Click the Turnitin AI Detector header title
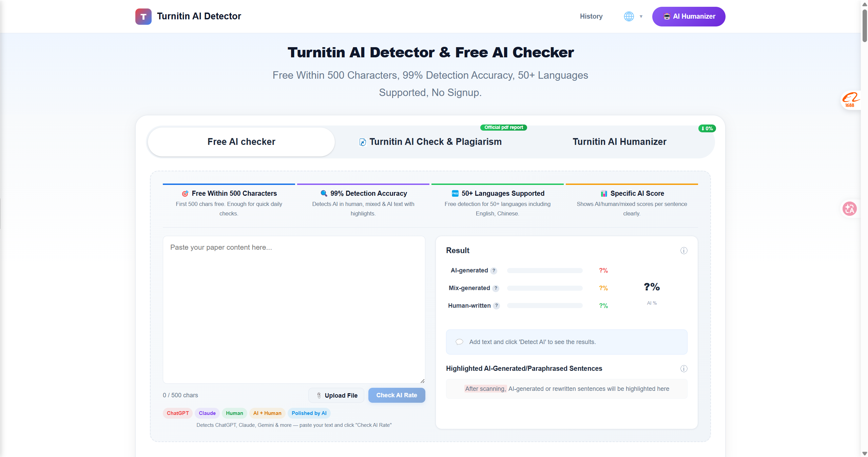 pos(199,16)
